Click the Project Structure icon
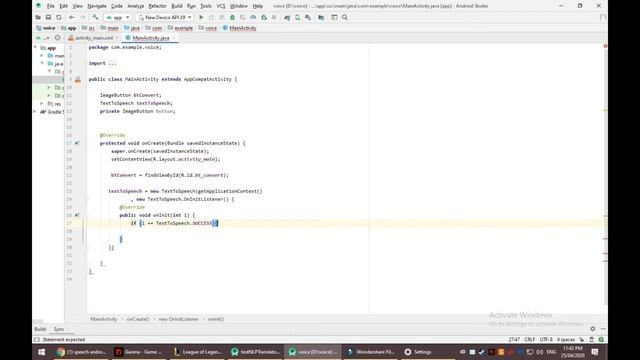This screenshot has width=640, height=360. pyautogui.click(x=321, y=17)
